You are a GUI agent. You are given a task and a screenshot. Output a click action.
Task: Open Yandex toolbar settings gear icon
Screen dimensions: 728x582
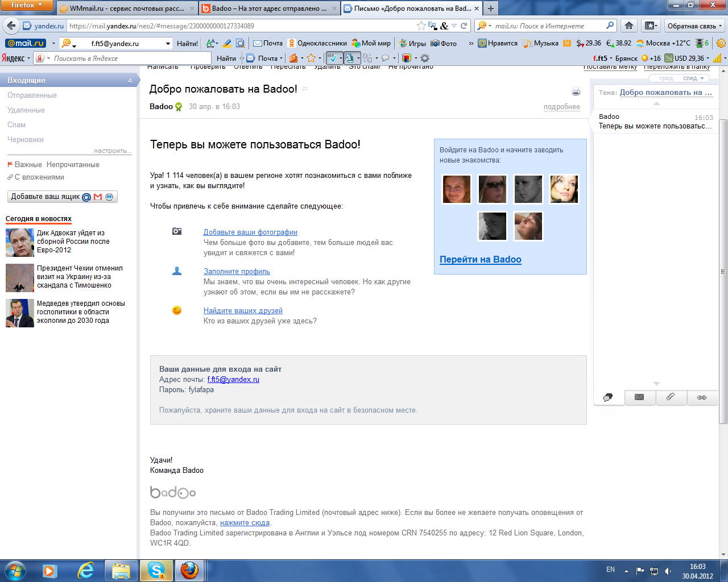click(424, 58)
